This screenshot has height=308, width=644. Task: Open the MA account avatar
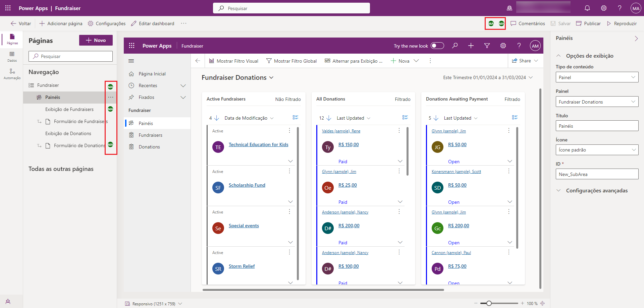pos(636,8)
